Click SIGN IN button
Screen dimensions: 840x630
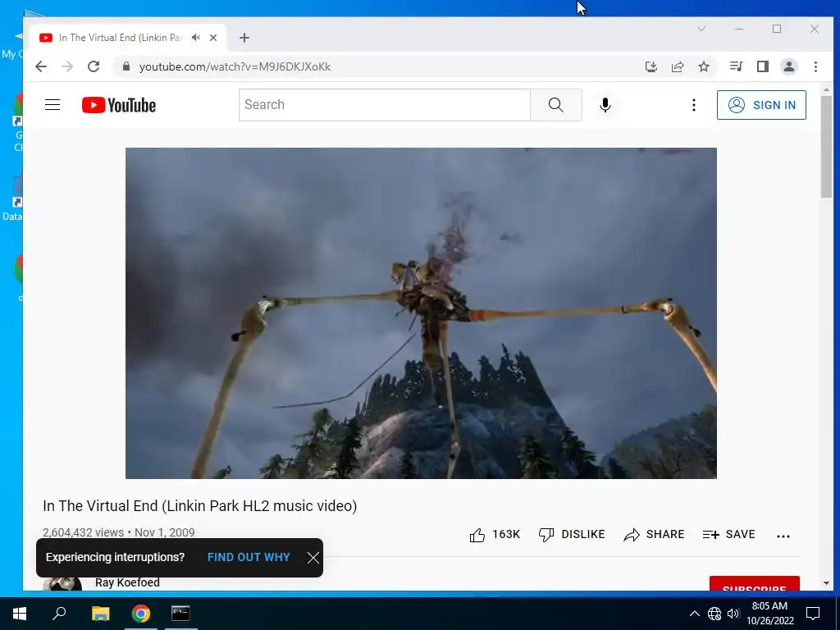click(x=761, y=105)
